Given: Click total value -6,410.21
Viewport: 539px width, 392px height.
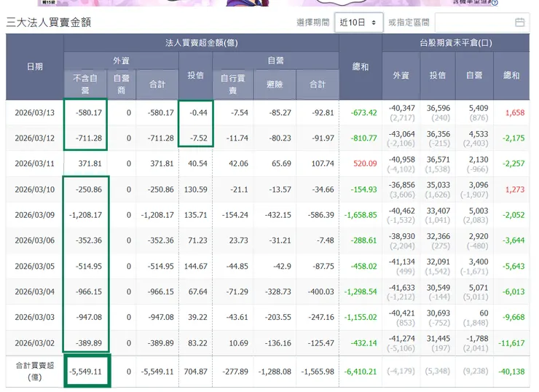Looking at the screenshot, I should [x=361, y=372].
